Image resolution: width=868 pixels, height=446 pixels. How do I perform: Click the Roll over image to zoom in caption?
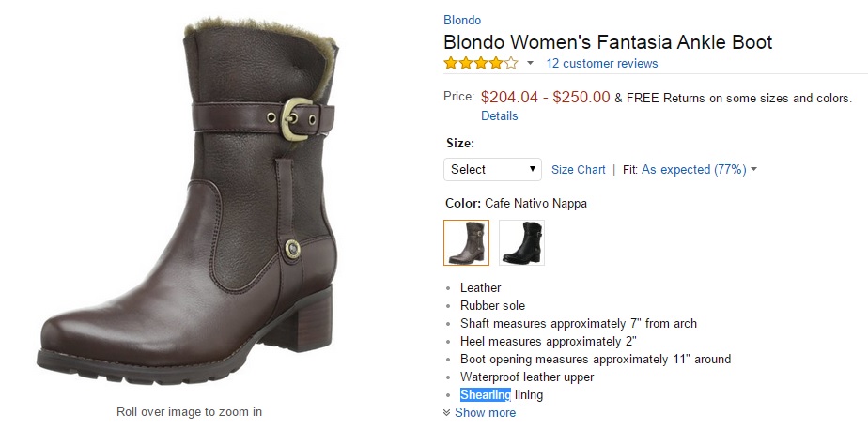(189, 411)
